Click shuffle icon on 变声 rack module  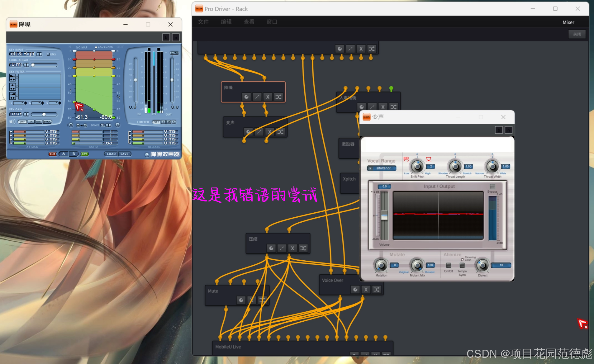point(280,132)
